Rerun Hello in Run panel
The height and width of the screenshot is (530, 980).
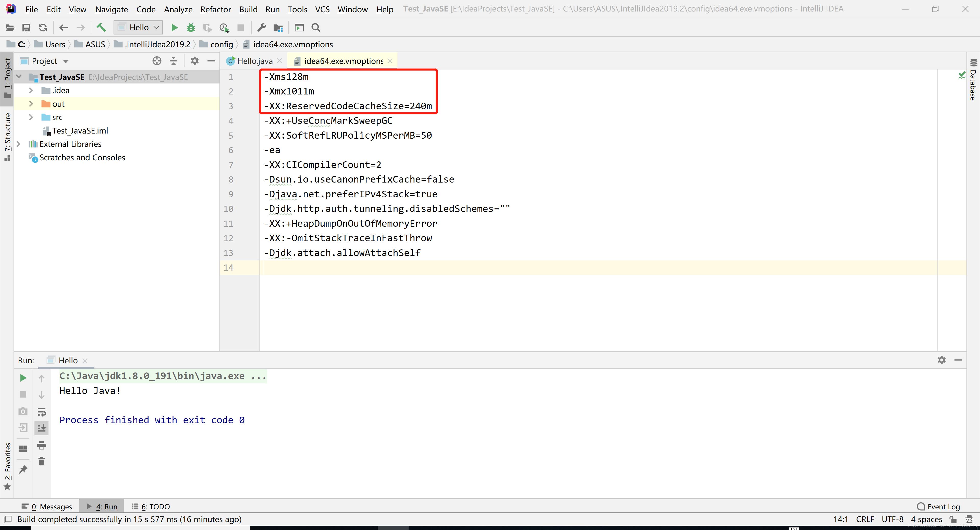pyautogui.click(x=23, y=378)
